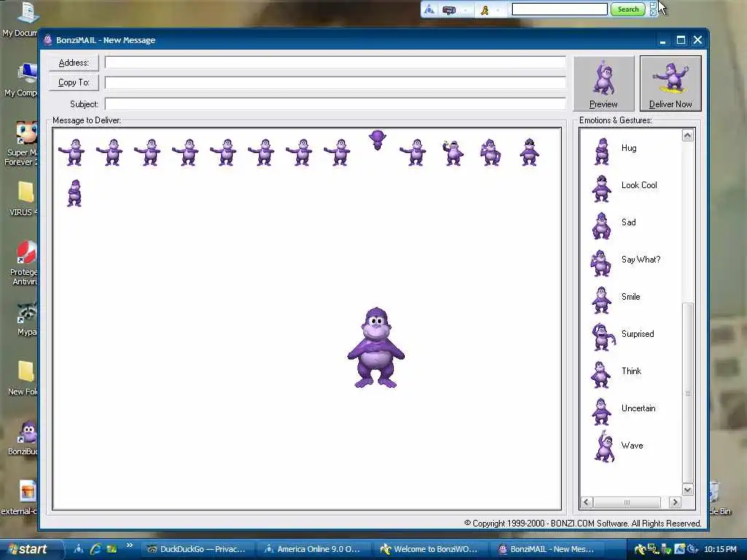Click the AOL triangle icon in the top toolbar

(429, 9)
